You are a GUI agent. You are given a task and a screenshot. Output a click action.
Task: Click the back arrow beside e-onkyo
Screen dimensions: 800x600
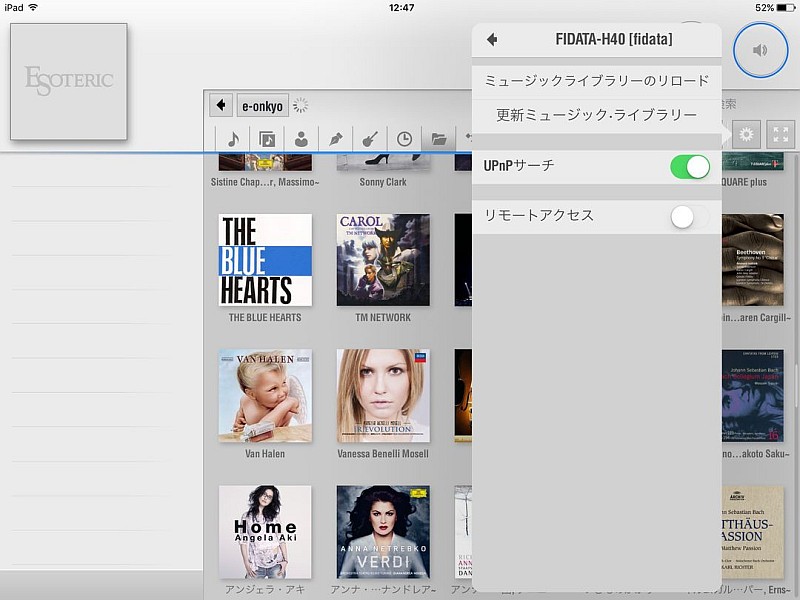221,106
